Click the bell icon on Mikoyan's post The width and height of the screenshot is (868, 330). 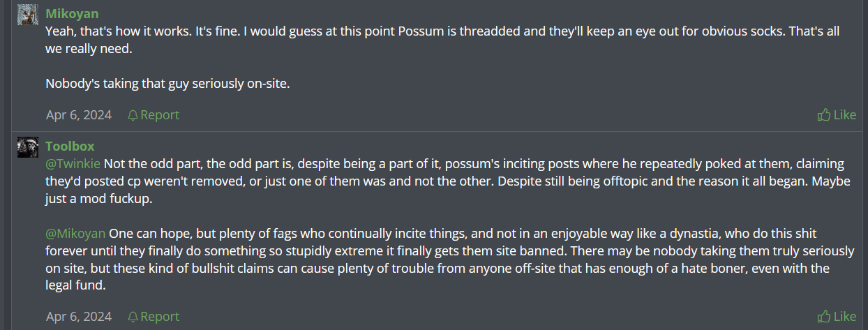[133, 115]
